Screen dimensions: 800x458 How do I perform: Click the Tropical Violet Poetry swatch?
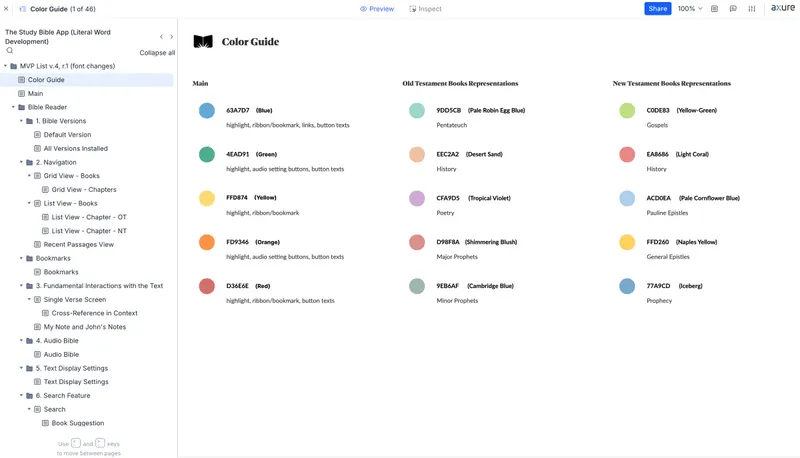(x=417, y=198)
